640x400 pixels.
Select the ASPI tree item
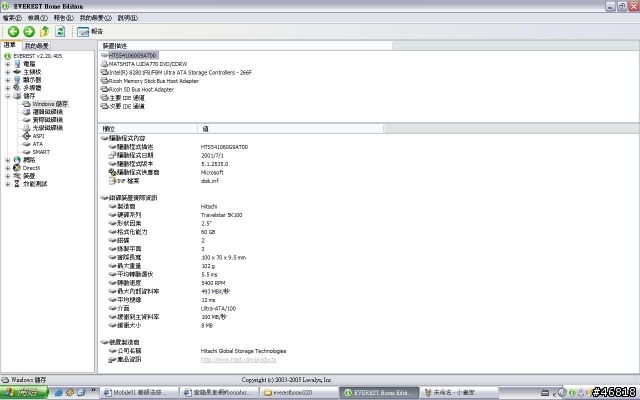click(38, 136)
